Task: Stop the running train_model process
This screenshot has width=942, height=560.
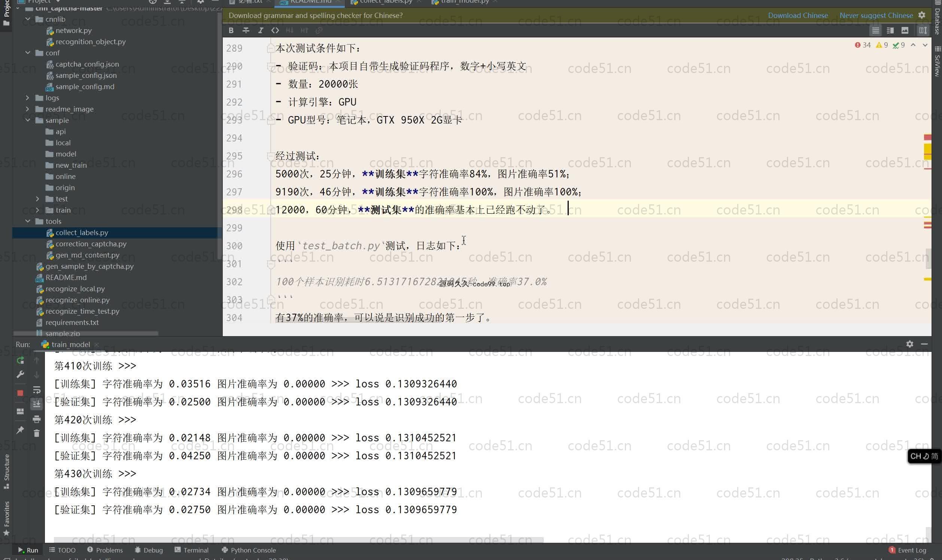Action: tap(20, 393)
